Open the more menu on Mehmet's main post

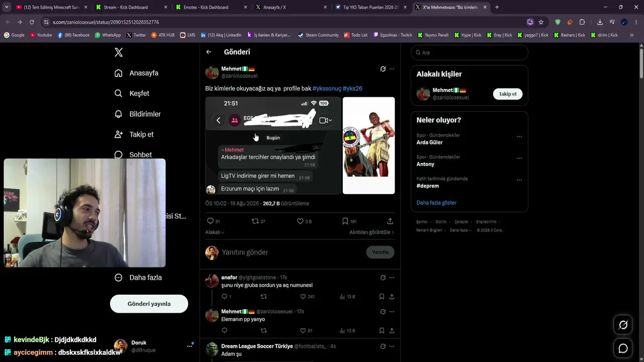(x=392, y=69)
